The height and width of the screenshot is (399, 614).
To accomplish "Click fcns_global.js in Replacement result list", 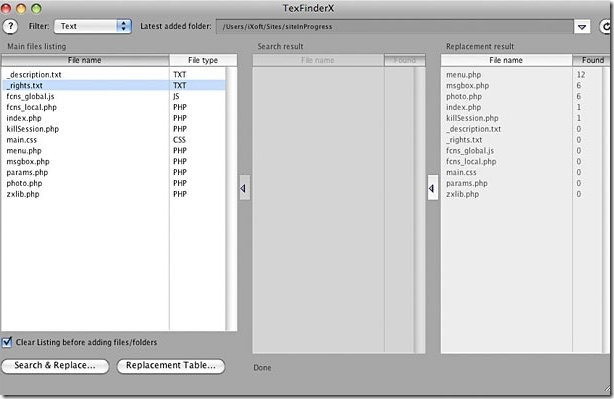I will click(470, 151).
